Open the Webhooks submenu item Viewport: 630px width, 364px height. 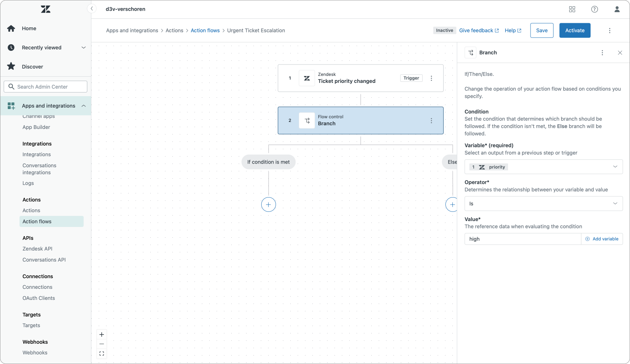click(35, 353)
